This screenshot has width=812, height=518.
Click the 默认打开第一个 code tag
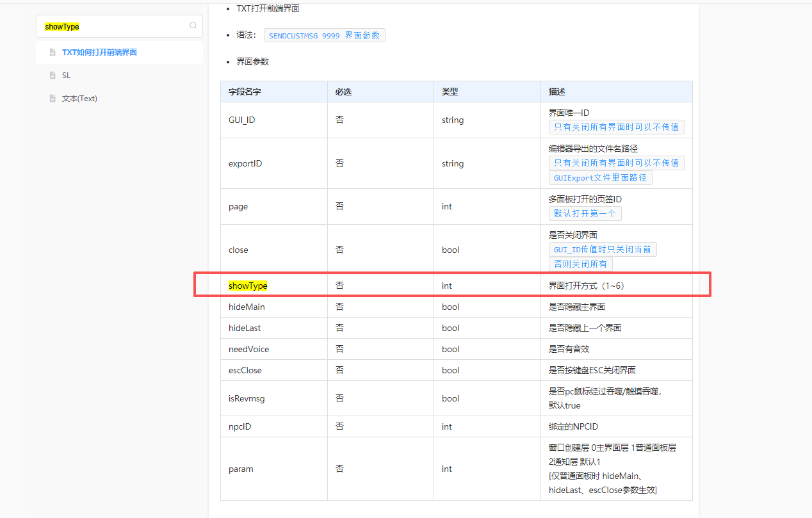585,213
